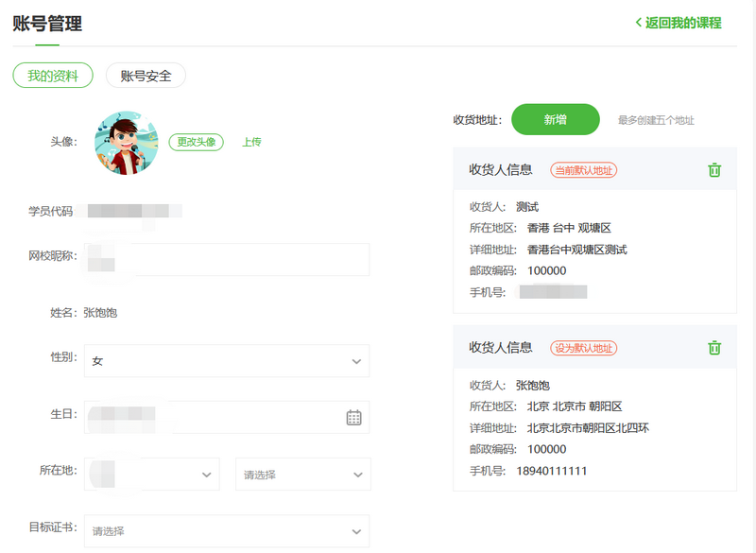Screen dimensions: 756x553
Task: Click the 收货人信息 header of the 北京 address
Action: coord(501,348)
